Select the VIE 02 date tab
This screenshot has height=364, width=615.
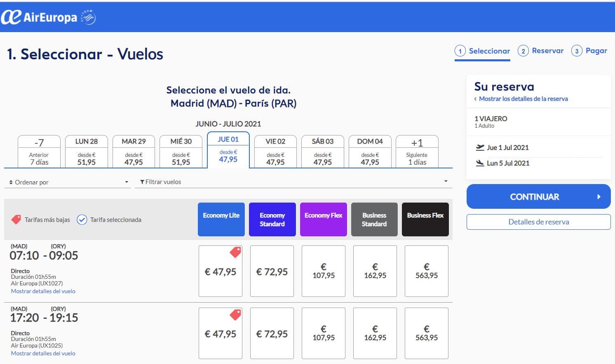tap(275, 152)
